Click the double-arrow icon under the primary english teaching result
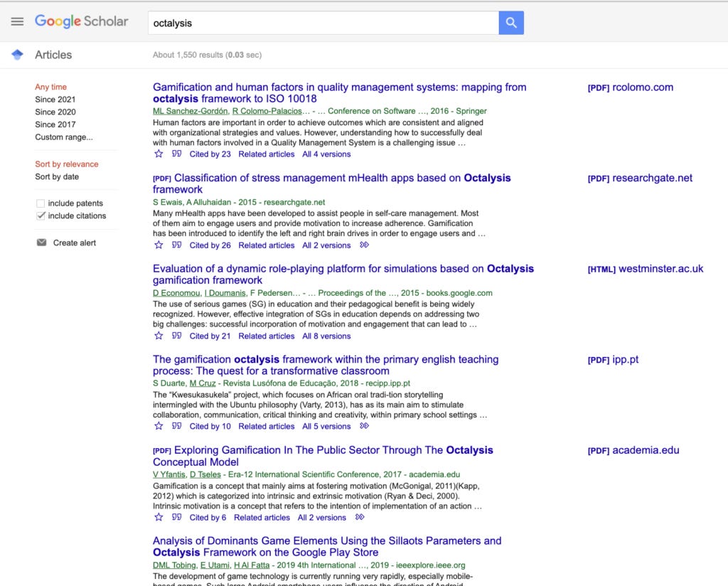The height and width of the screenshot is (586, 728). 363,426
